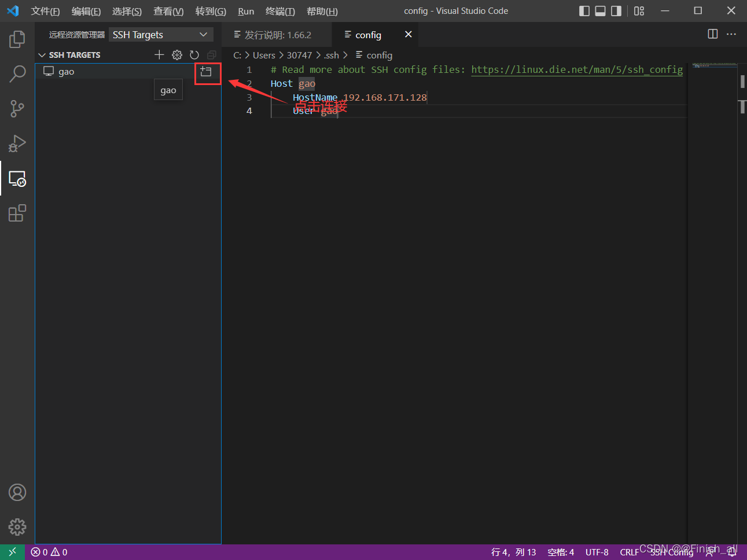
Task: Open the 编辑(E) menu
Action: click(x=86, y=11)
